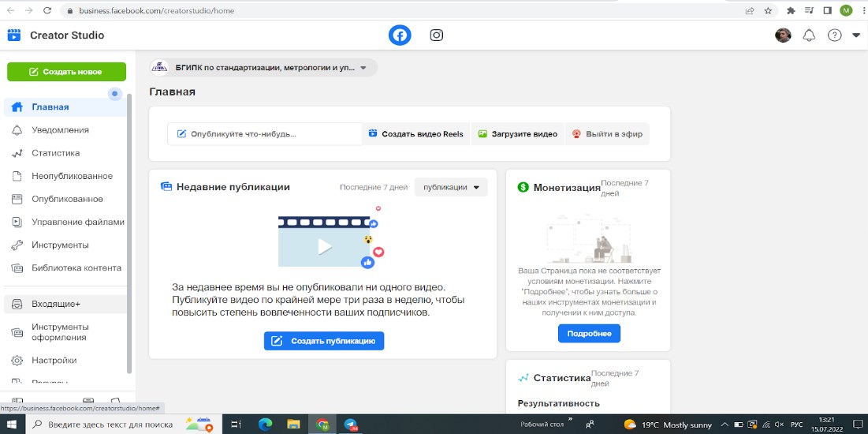Open the публикации filter dropdown
Image resolution: width=868 pixels, height=434 pixels.
tap(451, 187)
